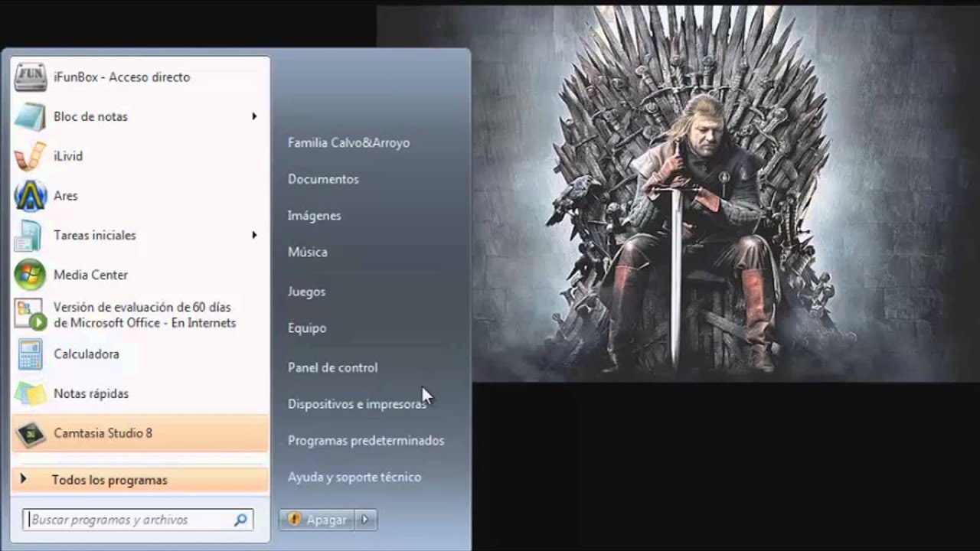Open the Juegos folder
Screen dimensions: 980x551
[307, 292]
